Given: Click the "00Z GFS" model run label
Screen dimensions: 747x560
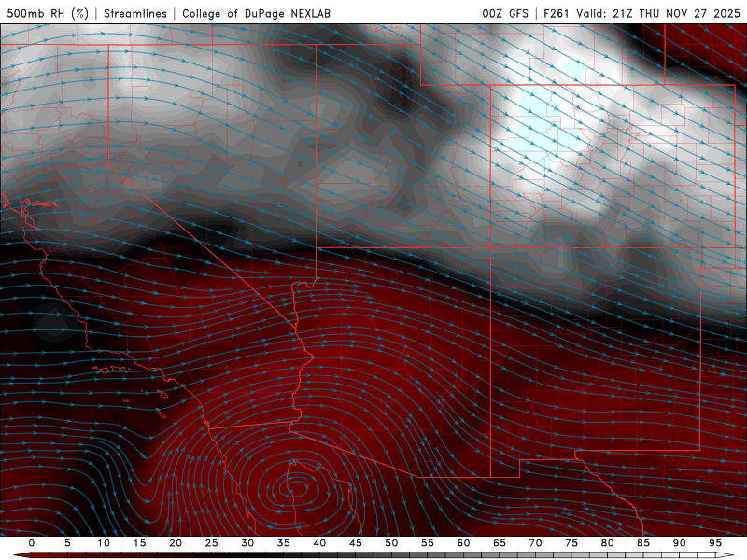Looking at the screenshot, I should click(x=505, y=13).
